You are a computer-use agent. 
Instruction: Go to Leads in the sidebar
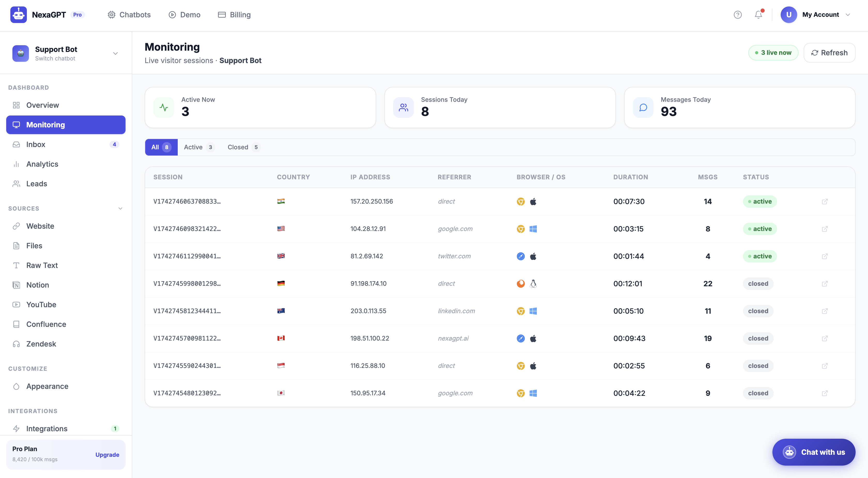click(x=66, y=184)
